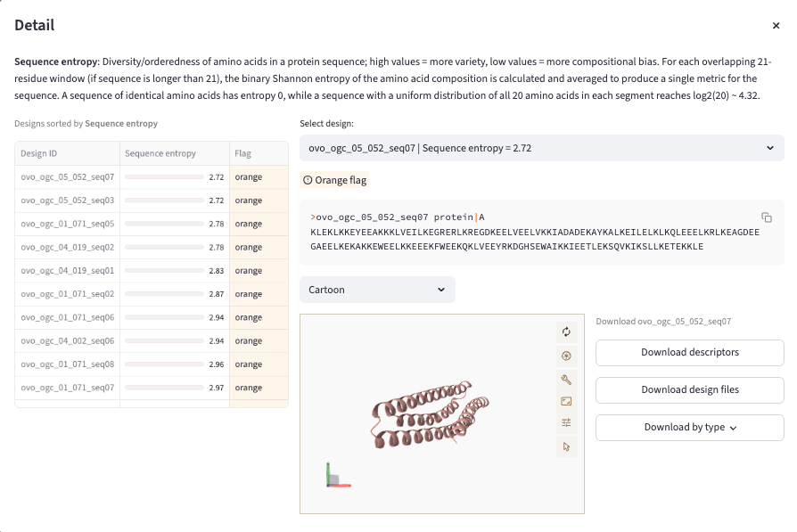The image size is (797, 532).
Task: Select the zoom/focus icon in the viewer toolbar
Action: pos(567,355)
